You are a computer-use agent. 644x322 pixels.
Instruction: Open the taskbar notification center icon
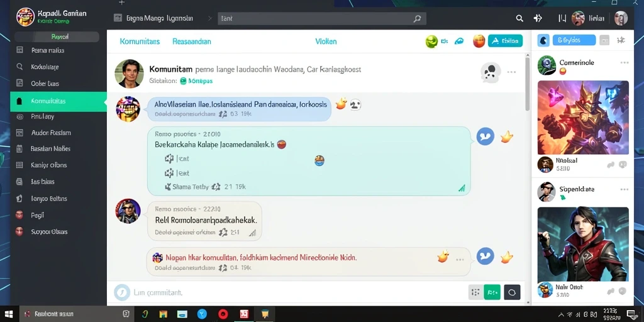631,314
